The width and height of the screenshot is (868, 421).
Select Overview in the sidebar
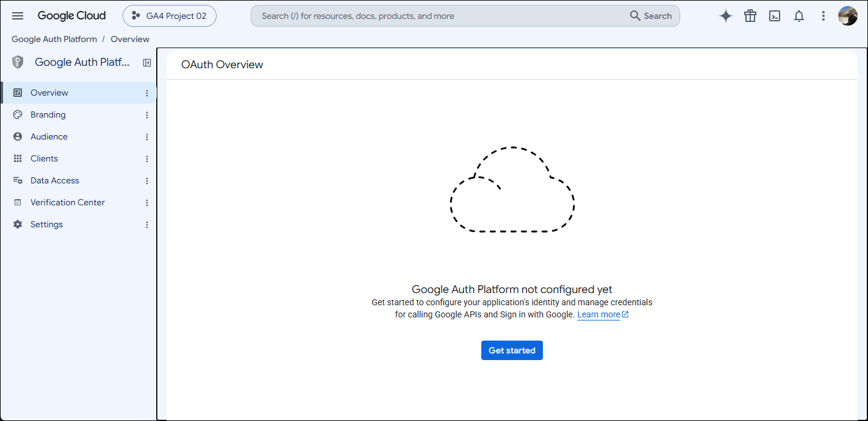[x=78, y=93]
